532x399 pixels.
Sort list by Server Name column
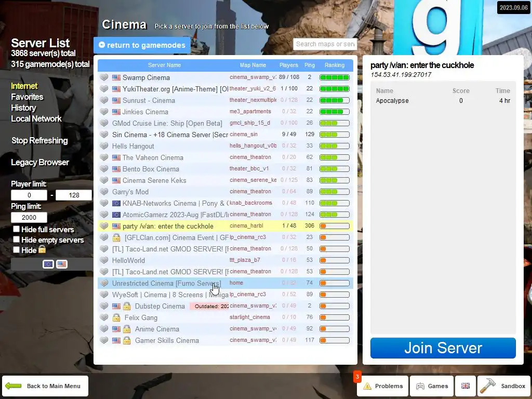(164, 65)
